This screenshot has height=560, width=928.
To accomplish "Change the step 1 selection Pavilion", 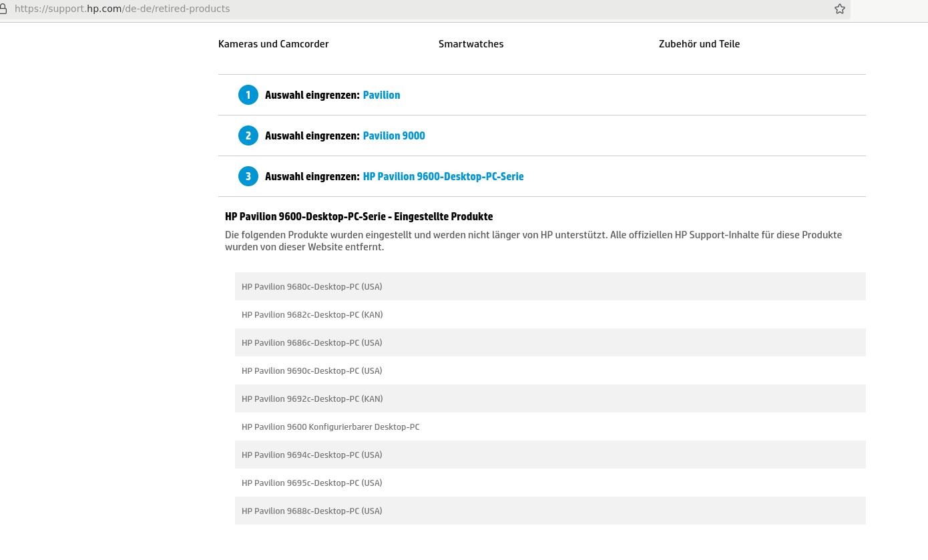I will (x=381, y=95).
